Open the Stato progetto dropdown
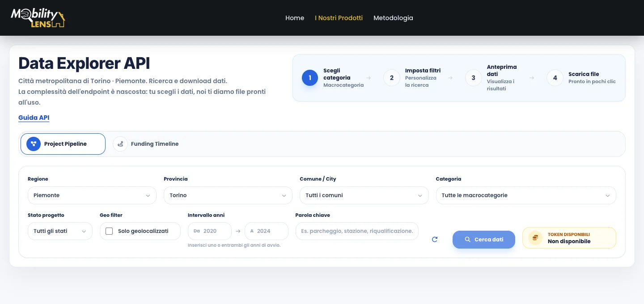 pos(60,231)
